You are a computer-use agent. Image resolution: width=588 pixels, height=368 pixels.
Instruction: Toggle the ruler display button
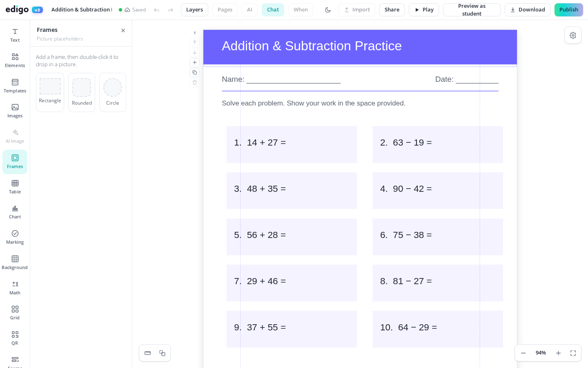(148, 353)
